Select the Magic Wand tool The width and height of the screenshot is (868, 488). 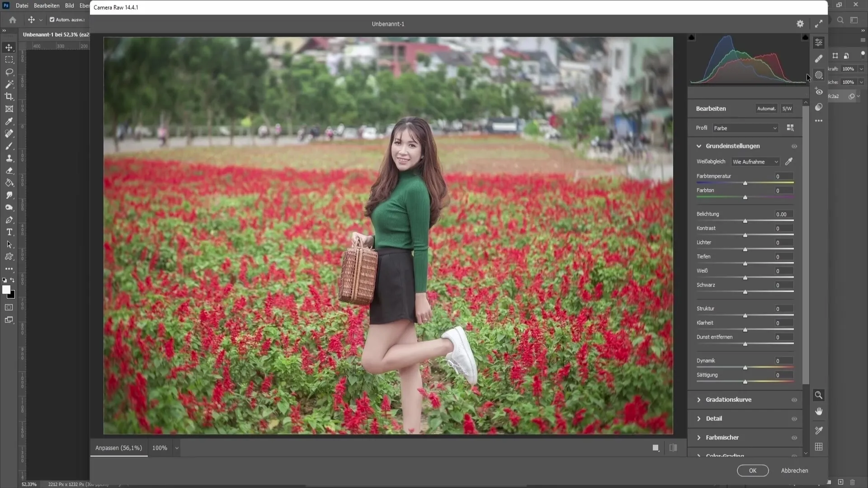(9, 84)
